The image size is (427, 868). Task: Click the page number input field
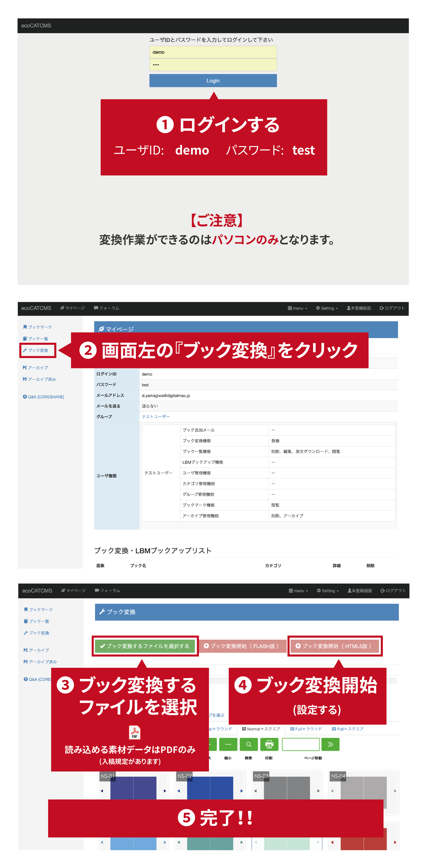pos(301,744)
